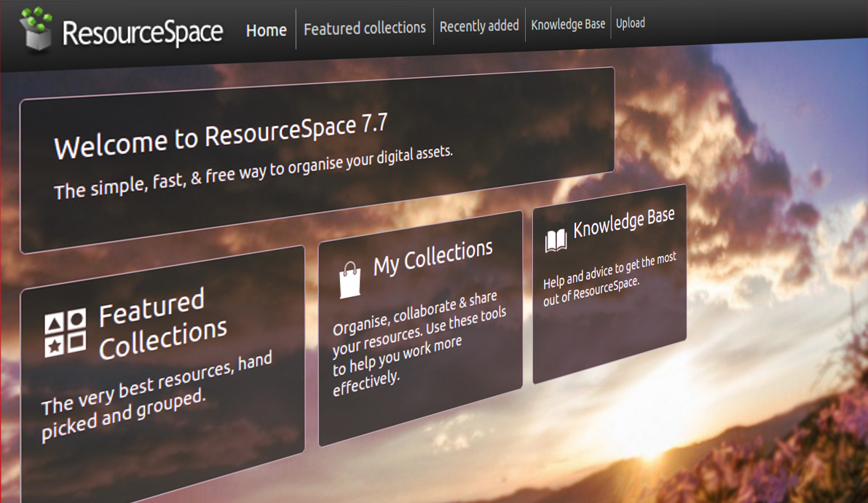Screen dimensions: 868x503
Task: Click the 'Welcome to ResourceSpace 7.7' heading
Action: pyautogui.click(x=221, y=136)
